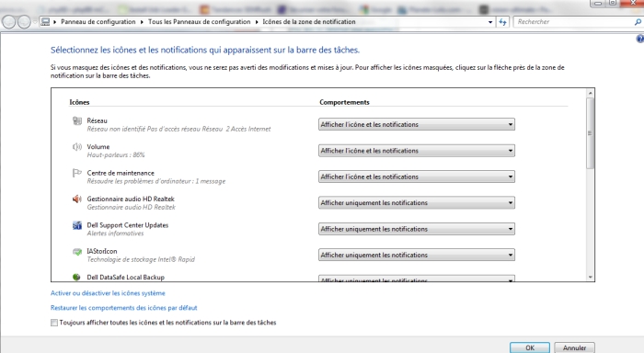Viewport: 644px width, 353px height.
Task: Open the Dell Support Center Updates dropdown
Action: (x=417, y=229)
